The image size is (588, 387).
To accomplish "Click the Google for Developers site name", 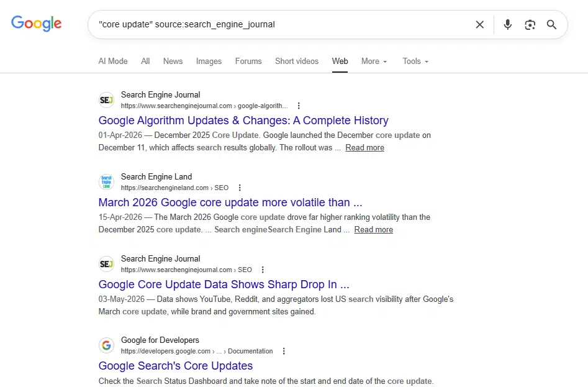I will (160, 340).
